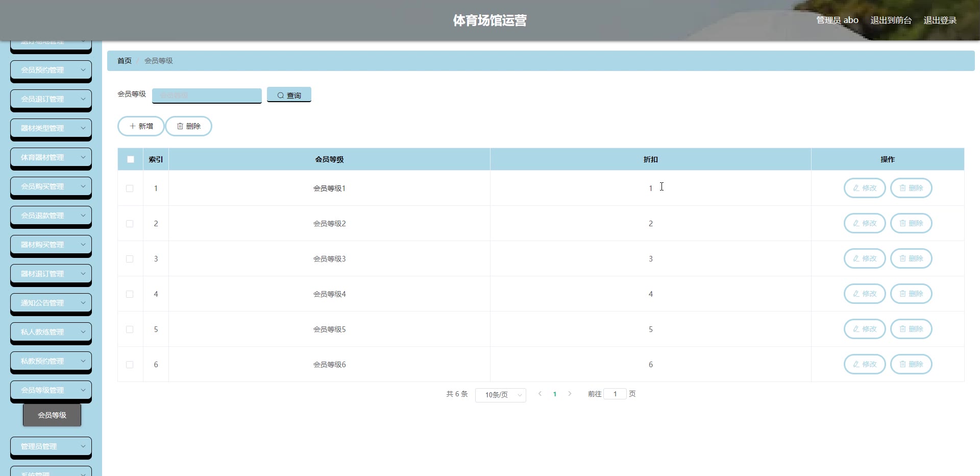Select the 会员等级 submenu item in sidebar
The width and height of the screenshot is (980, 476).
[x=52, y=415]
